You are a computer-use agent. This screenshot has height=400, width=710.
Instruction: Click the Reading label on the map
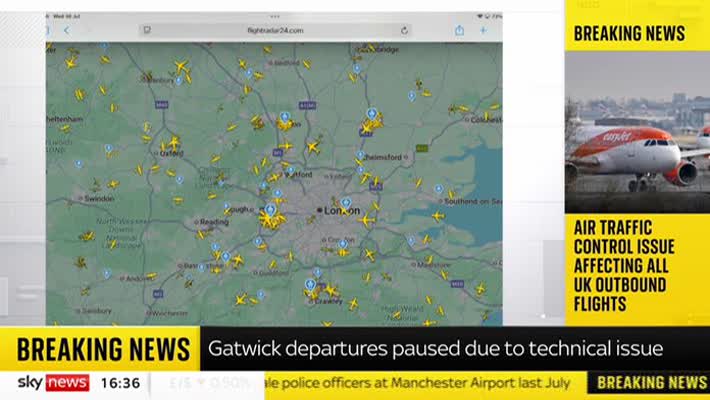tap(212, 222)
